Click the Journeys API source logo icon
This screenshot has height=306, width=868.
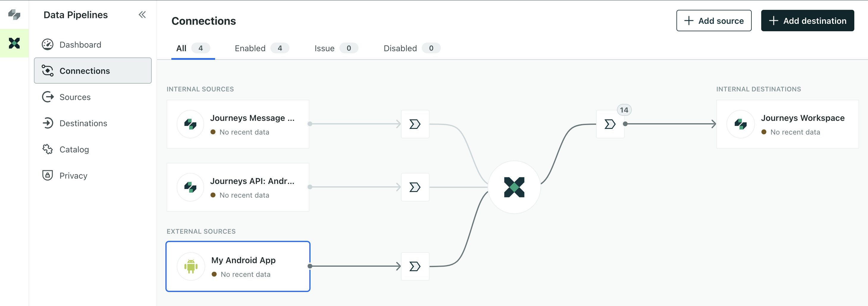pyautogui.click(x=190, y=187)
